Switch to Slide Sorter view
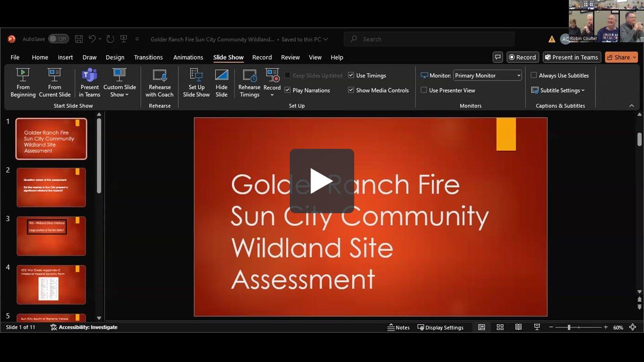This screenshot has width=644, height=362. [x=500, y=327]
